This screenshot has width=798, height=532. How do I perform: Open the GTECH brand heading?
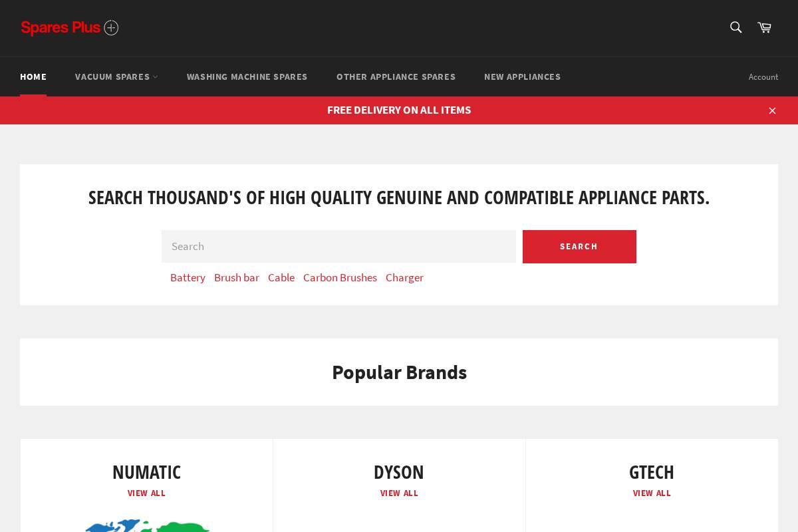click(652, 472)
